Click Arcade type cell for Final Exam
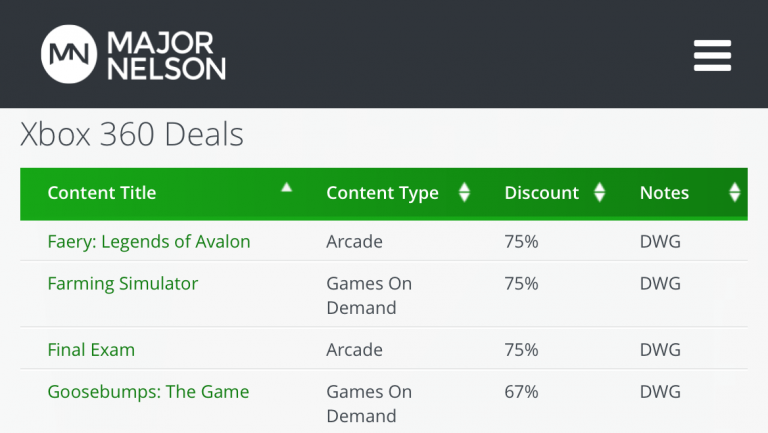The width and height of the screenshot is (768, 433). tap(354, 349)
